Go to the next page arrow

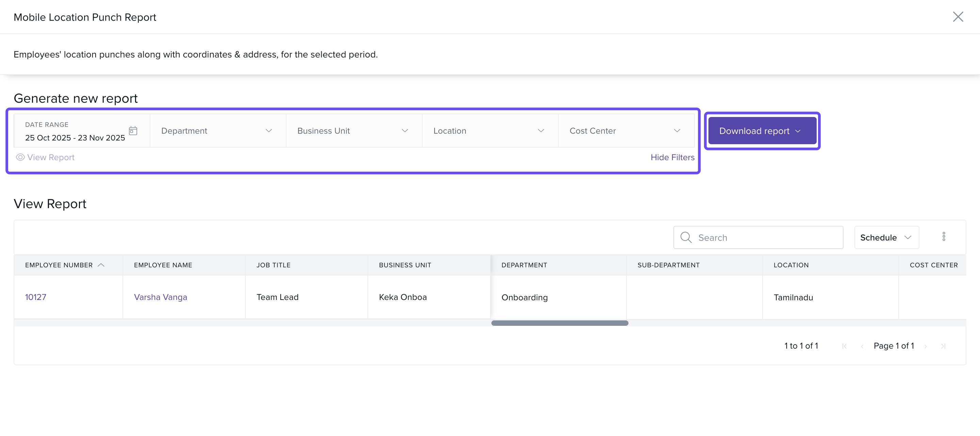pyautogui.click(x=926, y=346)
